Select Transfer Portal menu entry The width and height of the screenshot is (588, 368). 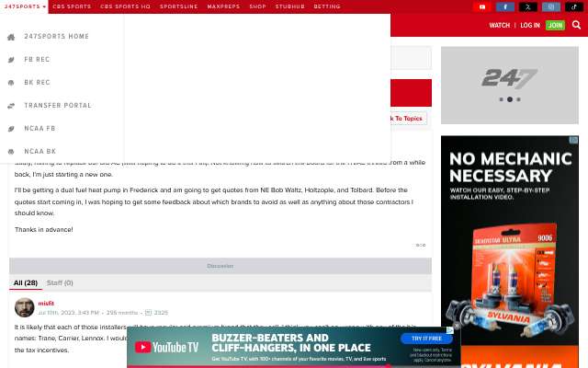[x=58, y=106]
